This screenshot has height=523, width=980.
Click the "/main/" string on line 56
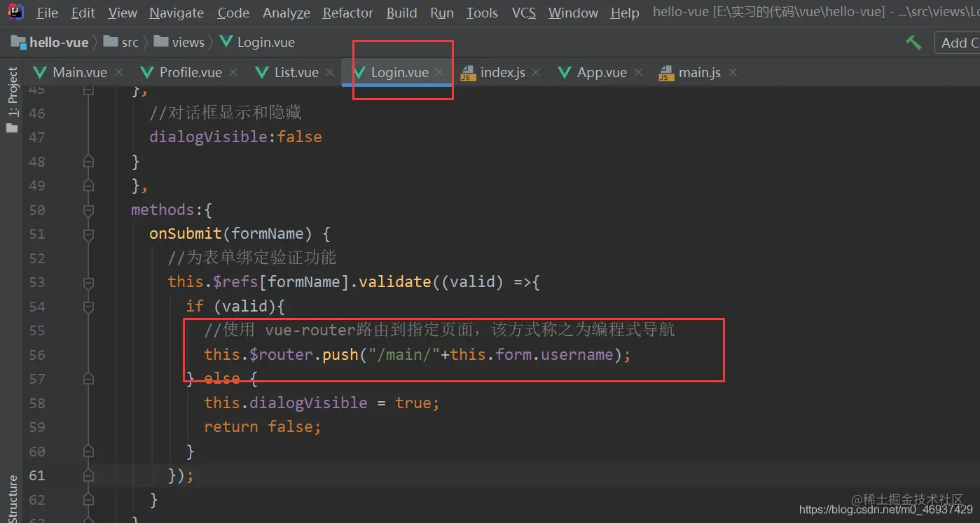click(x=403, y=354)
